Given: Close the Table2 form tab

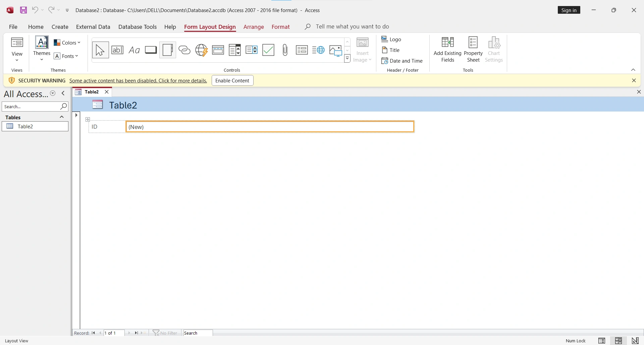Looking at the screenshot, I should point(107,92).
